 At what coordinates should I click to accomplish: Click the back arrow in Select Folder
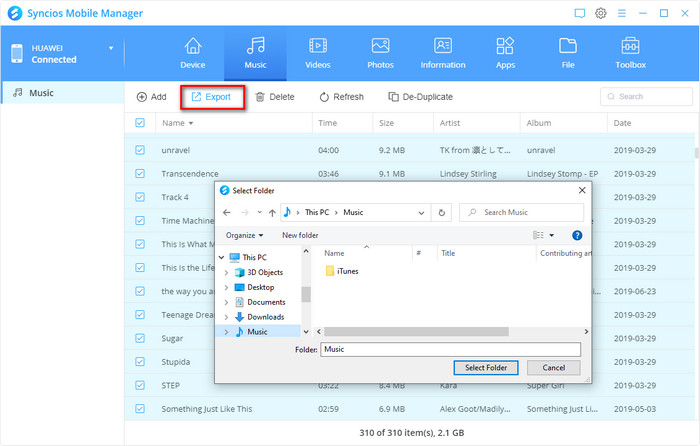[227, 213]
